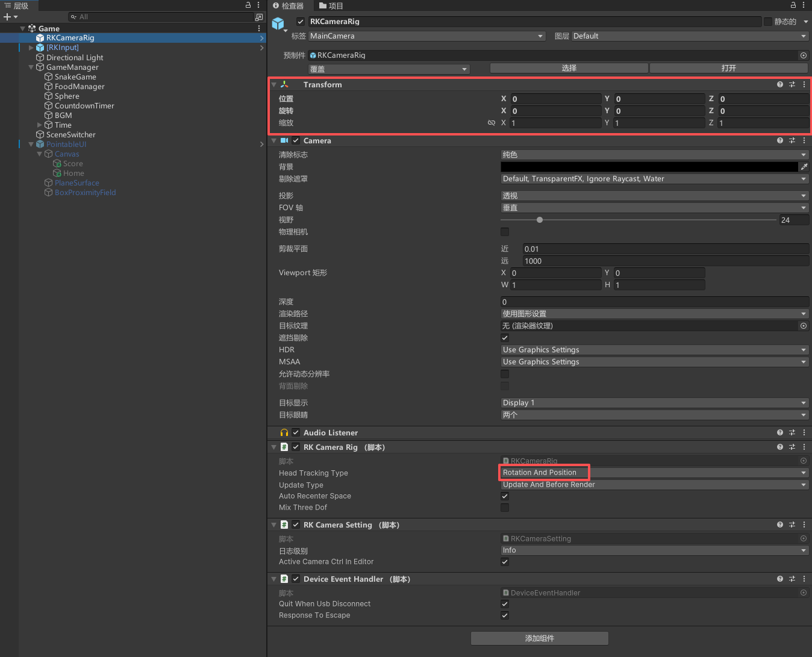Viewport: 812px width, 657px height.
Task: Toggle RKCameraRig GameObject active checkbox
Action: click(x=301, y=22)
